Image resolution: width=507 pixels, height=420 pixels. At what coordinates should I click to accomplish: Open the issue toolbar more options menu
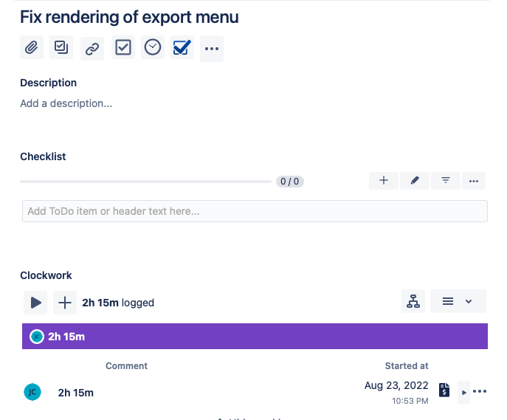click(x=212, y=49)
